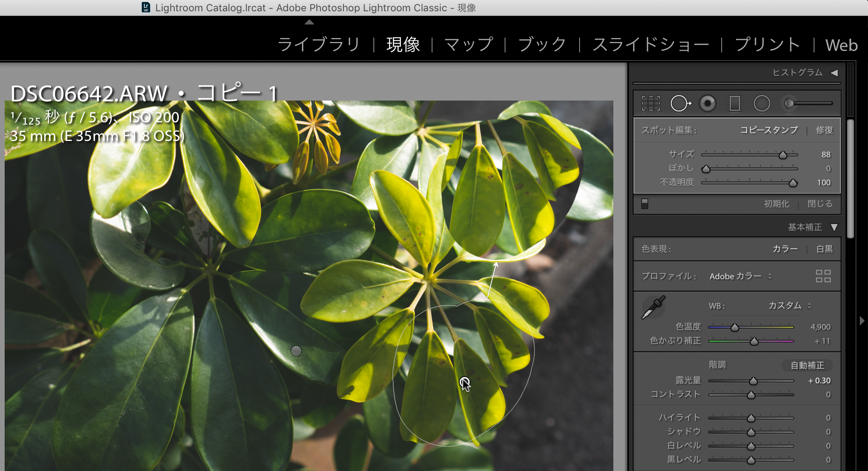
Task: Click the 不透明度 slider handle
Action: pyautogui.click(x=793, y=183)
